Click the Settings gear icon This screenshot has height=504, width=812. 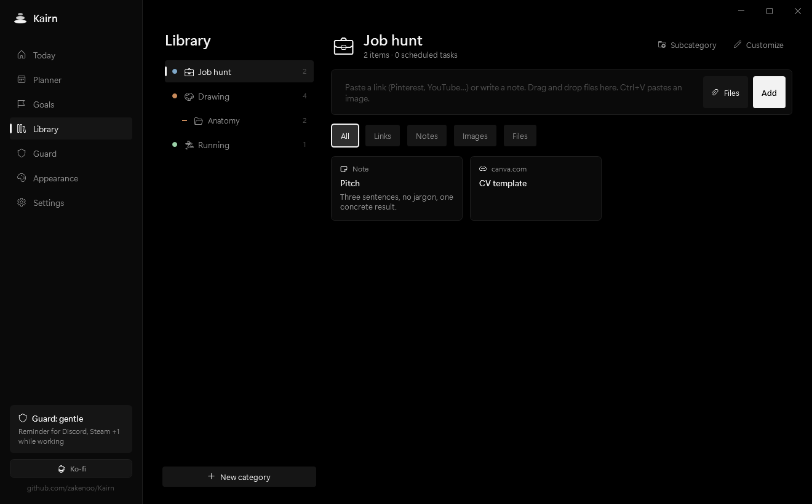(x=22, y=202)
